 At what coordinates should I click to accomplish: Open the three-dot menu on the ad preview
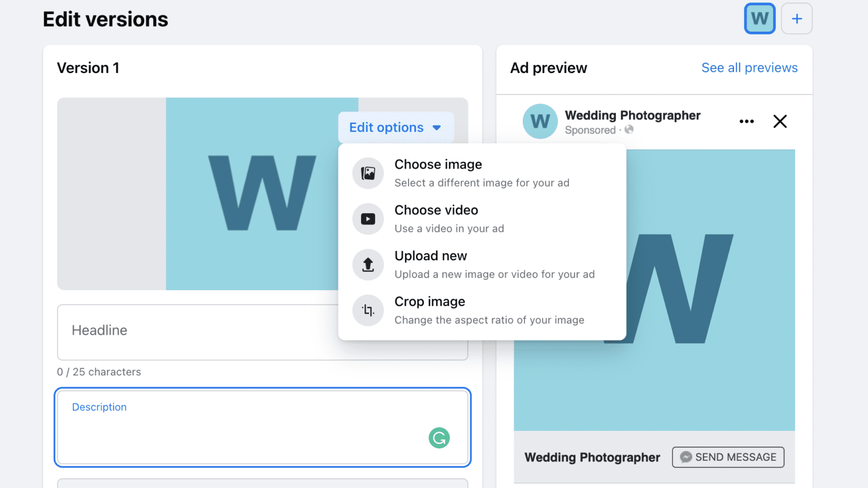[747, 121]
